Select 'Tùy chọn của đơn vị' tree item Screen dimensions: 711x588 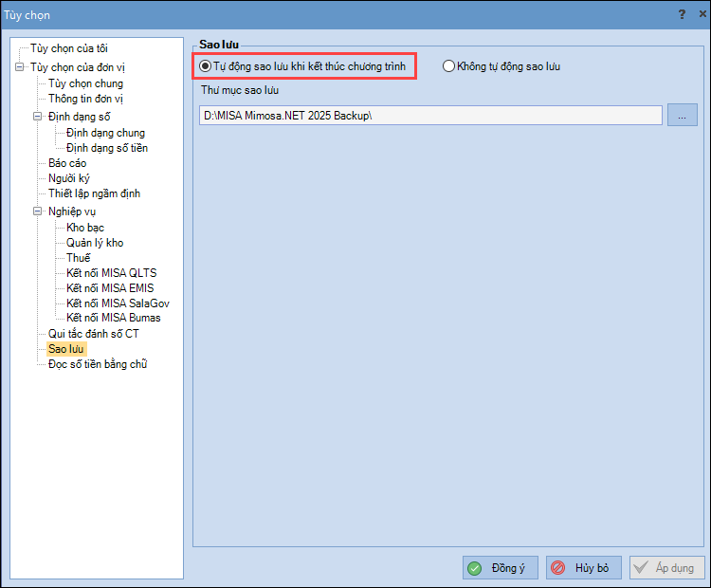[78, 67]
